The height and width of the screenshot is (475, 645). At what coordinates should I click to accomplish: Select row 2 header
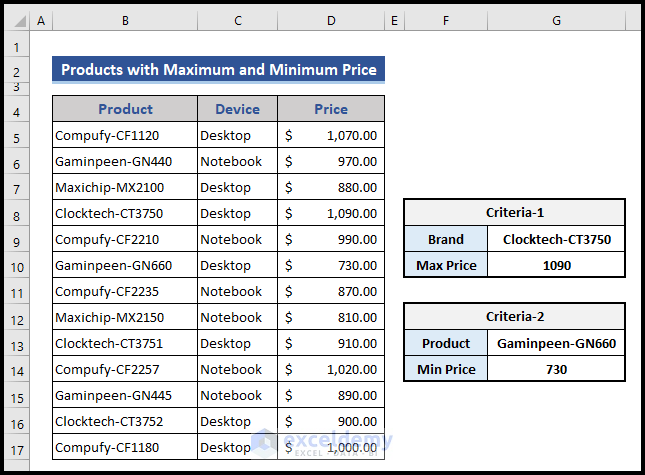point(16,72)
